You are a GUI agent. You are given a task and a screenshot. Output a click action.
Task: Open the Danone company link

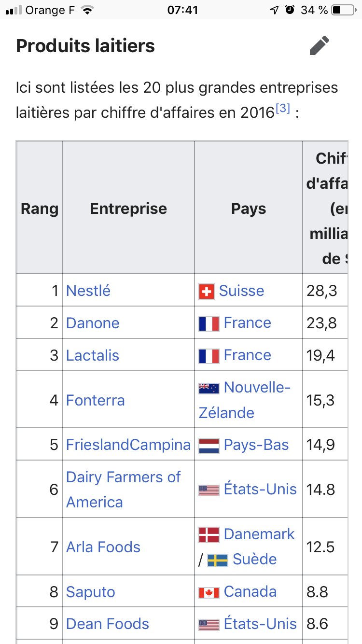(x=93, y=323)
